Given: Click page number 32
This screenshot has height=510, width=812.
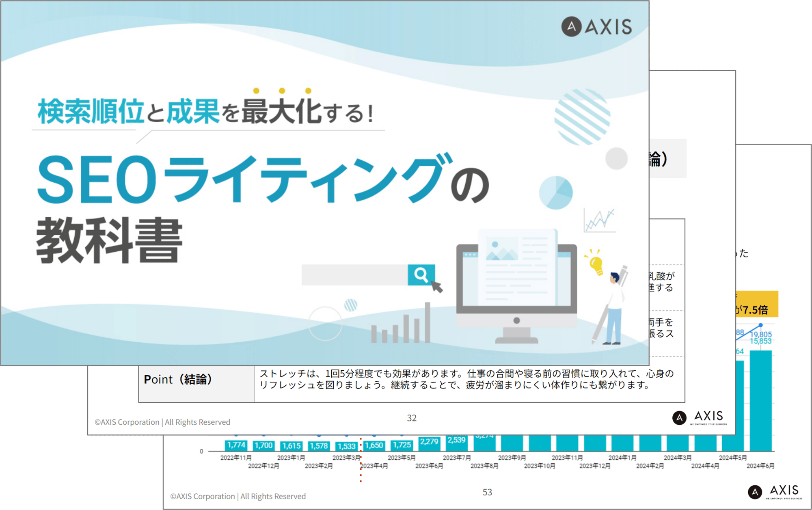Looking at the screenshot, I should 412,418.
